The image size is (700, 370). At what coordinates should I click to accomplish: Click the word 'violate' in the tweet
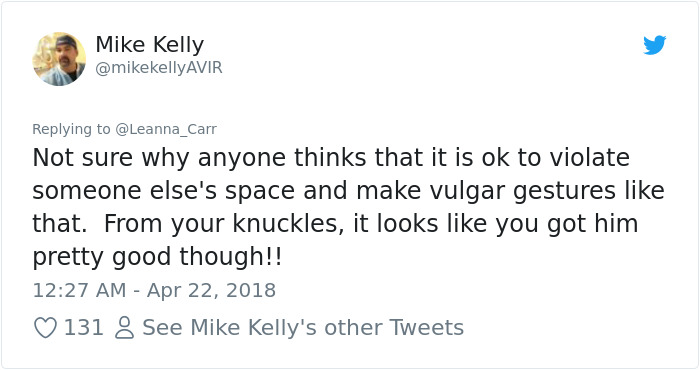tap(589, 158)
